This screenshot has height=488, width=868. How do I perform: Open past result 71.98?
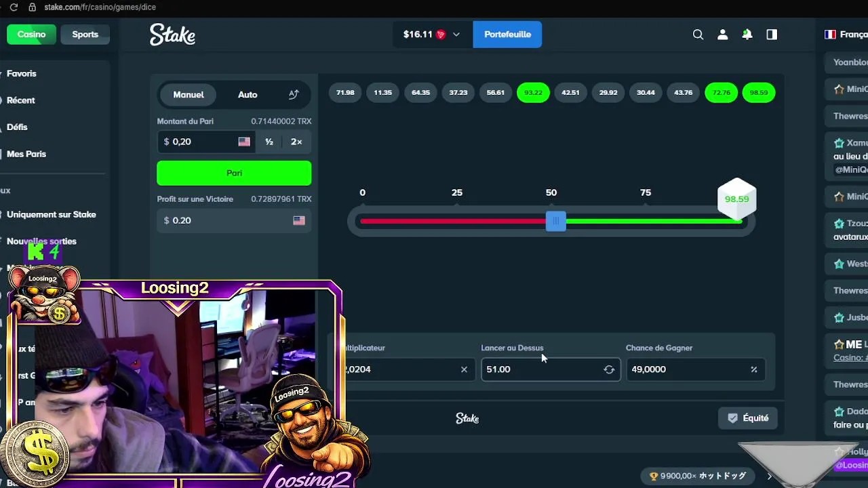(x=345, y=93)
